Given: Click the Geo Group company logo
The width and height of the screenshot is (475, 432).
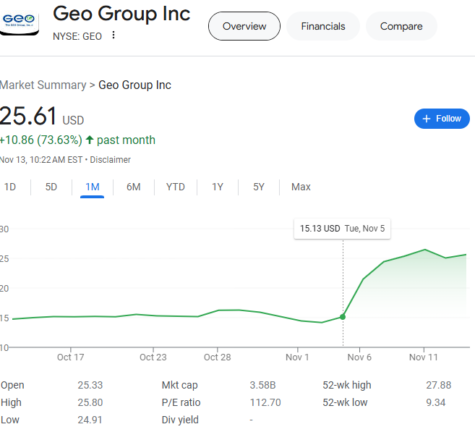Looking at the screenshot, I should coord(19,22).
